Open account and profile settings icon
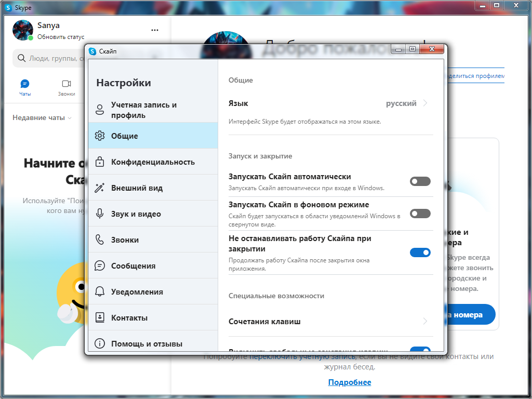Screen dimensions: 532x399 coord(99,110)
